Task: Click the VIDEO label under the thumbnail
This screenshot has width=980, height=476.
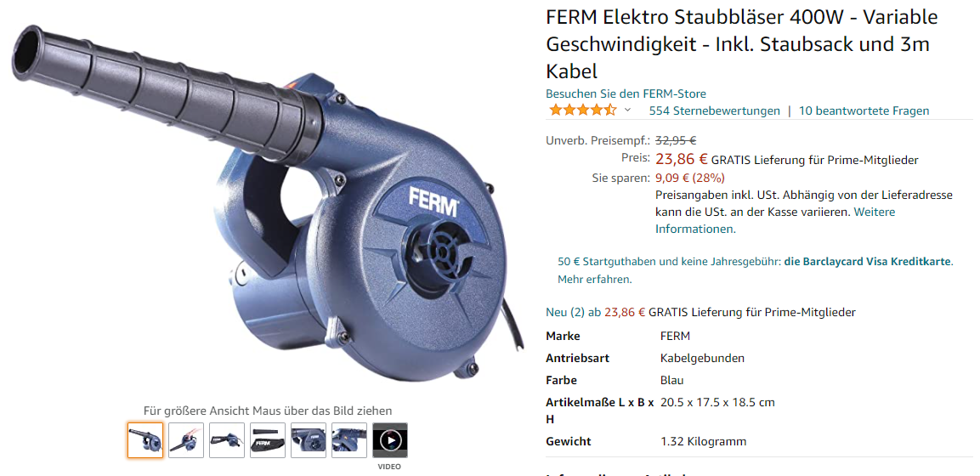Action: [x=390, y=467]
